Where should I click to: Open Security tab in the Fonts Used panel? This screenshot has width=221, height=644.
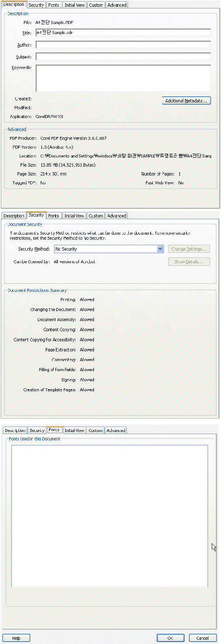pyautogui.click(x=37, y=430)
